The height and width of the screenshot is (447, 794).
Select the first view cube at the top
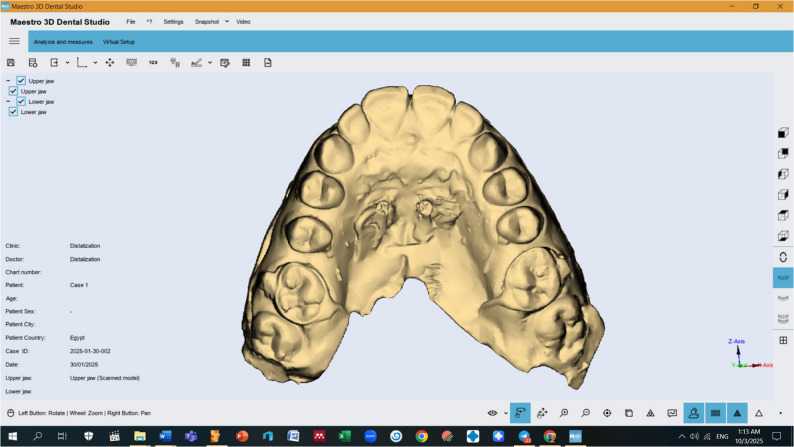(783, 133)
